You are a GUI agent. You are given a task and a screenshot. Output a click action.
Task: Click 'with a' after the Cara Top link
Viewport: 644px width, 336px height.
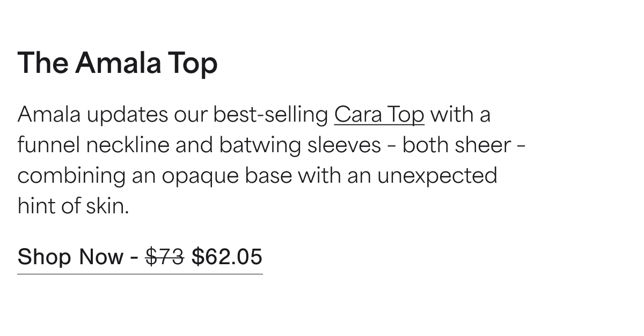coord(460,115)
